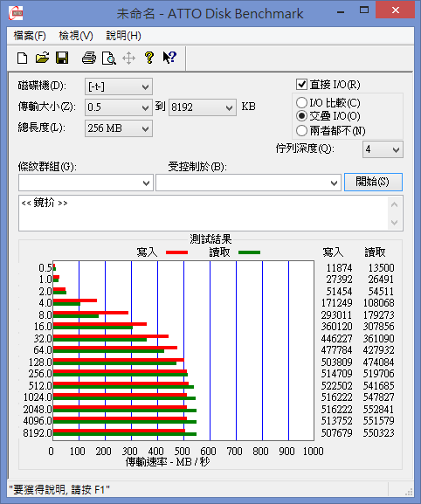The height and width of the screenshot is (504, 421).
Task: Click description box scroll down arrow
Action: coord(395,223)
